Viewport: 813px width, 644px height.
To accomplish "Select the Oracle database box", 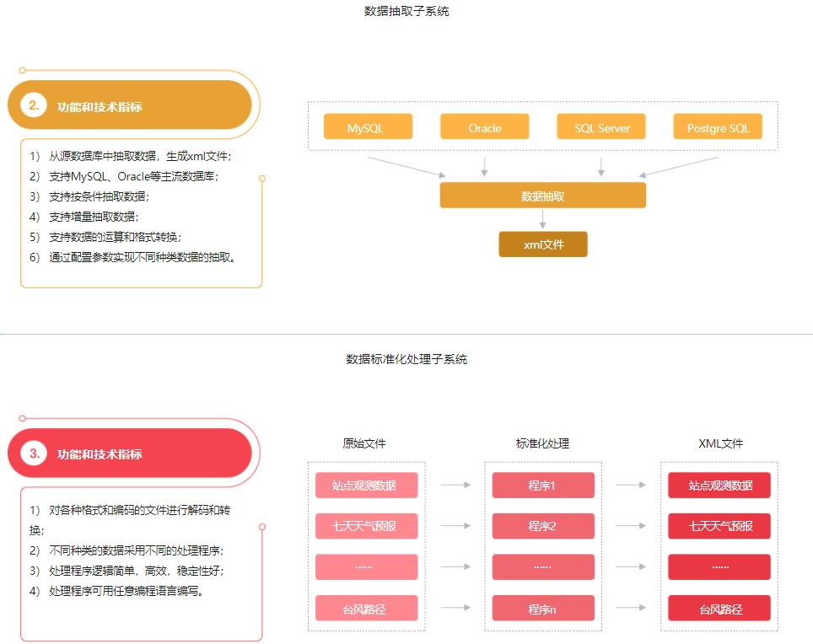I will 484,127.
